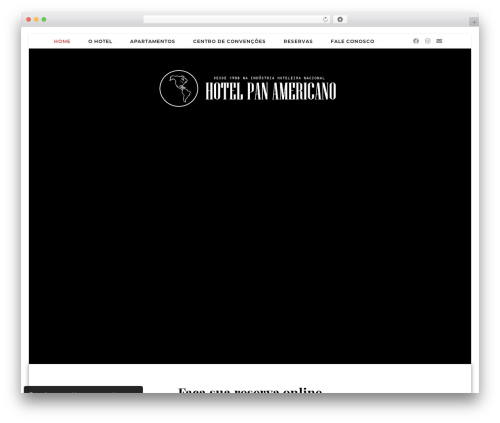Click the HOTEL PAN AMERICANO logo text
Viewport: 500px width, 423px height.
[271, 91]
